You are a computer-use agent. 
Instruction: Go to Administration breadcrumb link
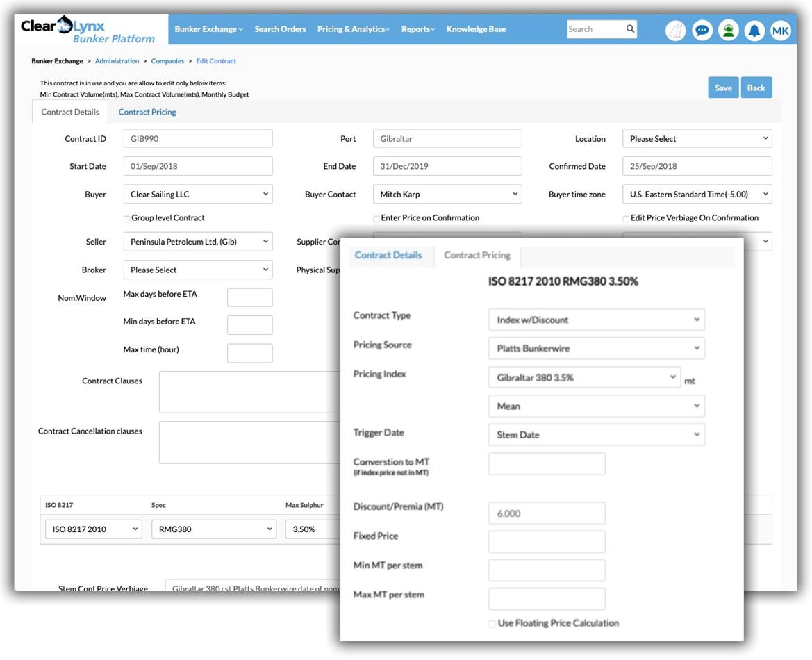point(117,61)
